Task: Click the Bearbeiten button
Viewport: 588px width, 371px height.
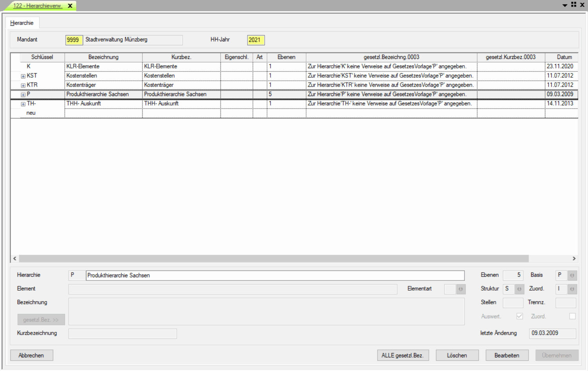Action: (x=507, y=355)
